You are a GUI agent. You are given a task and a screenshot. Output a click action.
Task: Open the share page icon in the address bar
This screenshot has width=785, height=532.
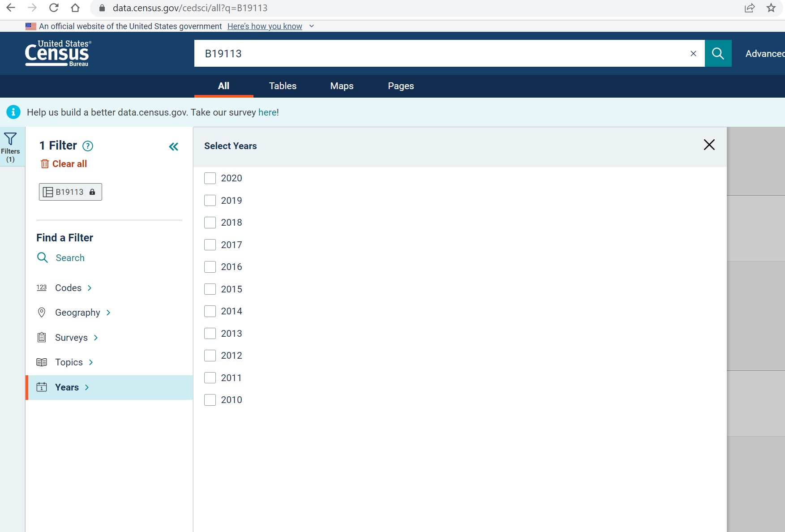[x=750, y=8]
